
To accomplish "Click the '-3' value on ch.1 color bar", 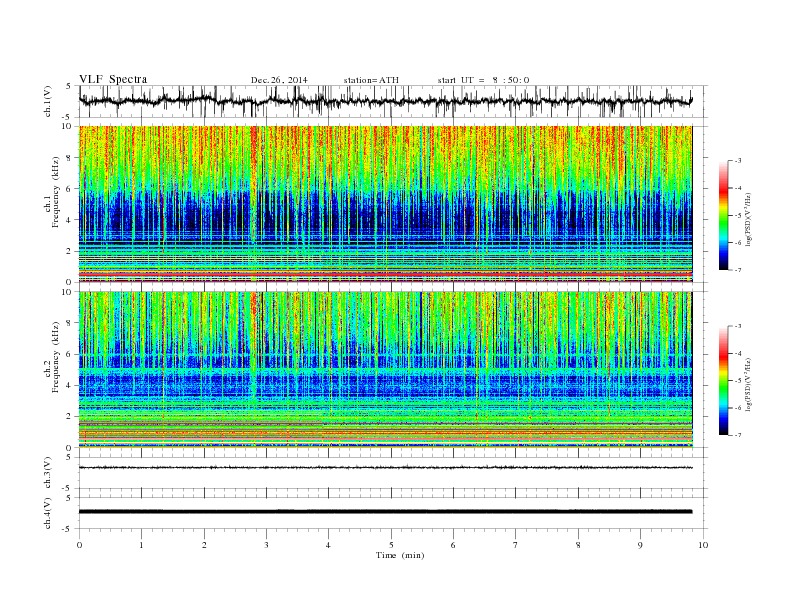I will point(738,161).
